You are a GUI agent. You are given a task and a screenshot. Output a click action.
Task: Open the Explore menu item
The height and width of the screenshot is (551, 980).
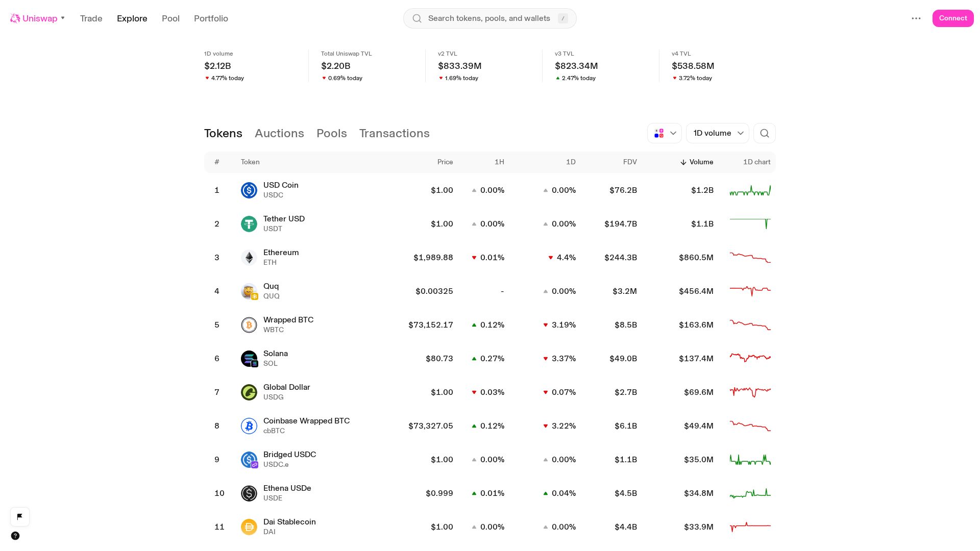132,18
